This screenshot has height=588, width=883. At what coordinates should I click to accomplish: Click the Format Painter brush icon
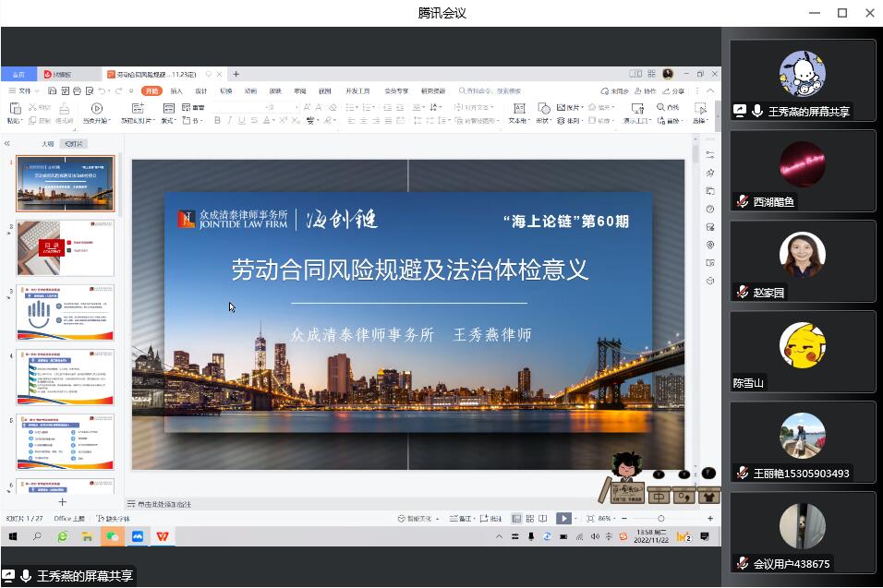[x=65, y=109]
